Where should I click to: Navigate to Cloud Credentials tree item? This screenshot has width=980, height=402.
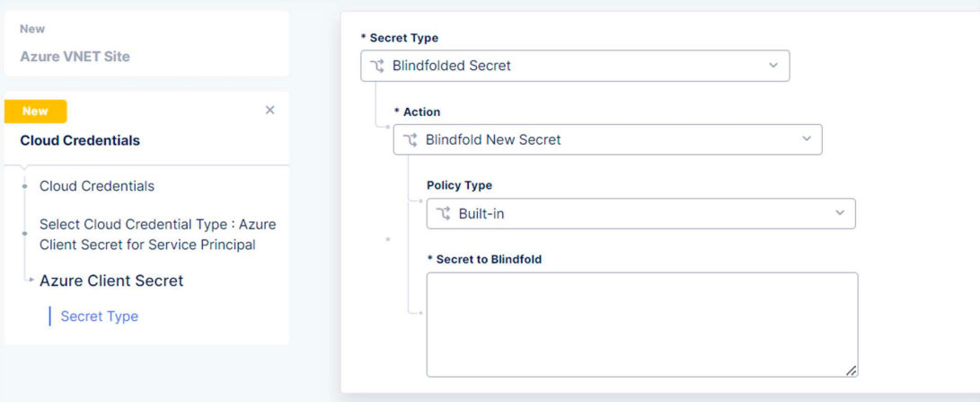point(97,186)
